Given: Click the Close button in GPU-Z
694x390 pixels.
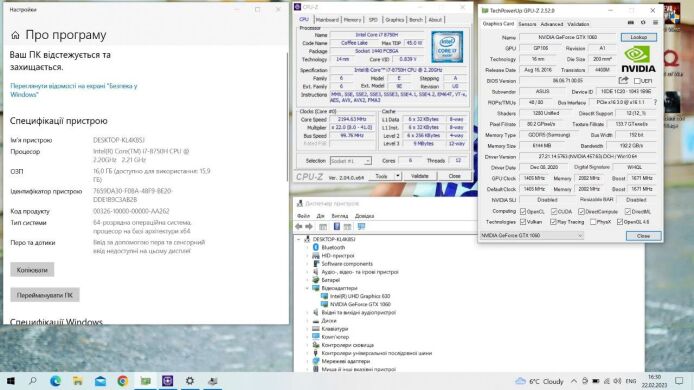Looking at the screenshot, I should pos(643,236).
